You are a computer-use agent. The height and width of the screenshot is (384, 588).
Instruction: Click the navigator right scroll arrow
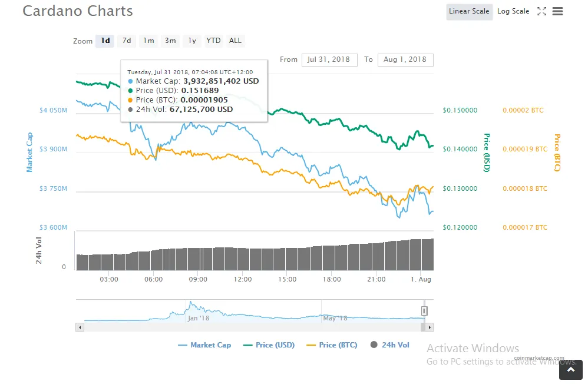(x=430, y=327)
